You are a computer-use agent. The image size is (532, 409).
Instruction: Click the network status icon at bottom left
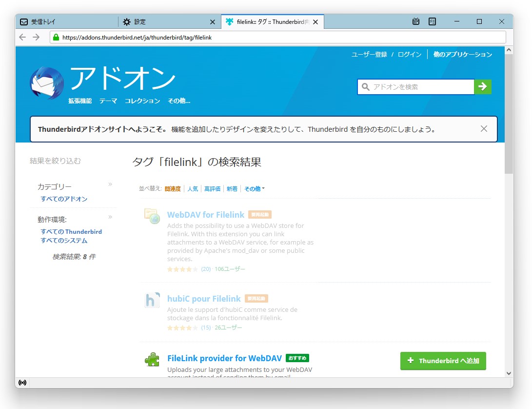[22, 383]
